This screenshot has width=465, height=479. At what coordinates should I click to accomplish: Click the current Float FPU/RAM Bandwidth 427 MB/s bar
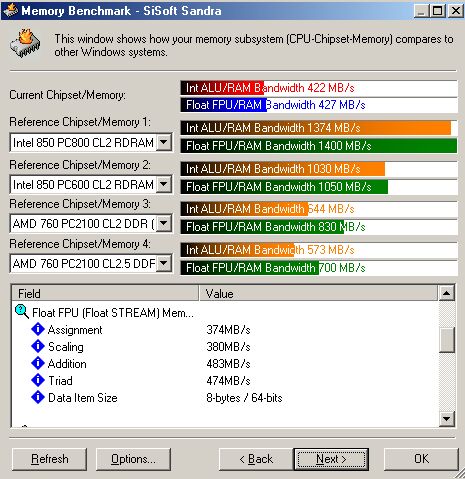coord(319,105)
